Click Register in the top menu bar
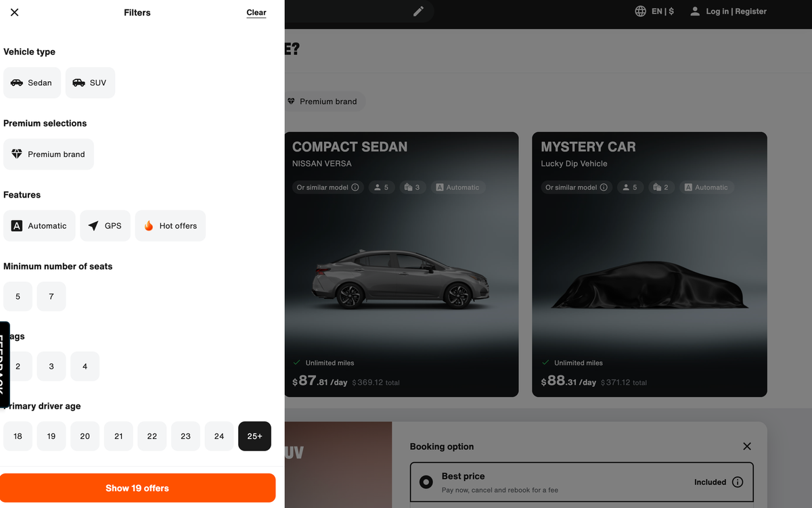Screen dimensions: 812x508 pyautogui.click(x=752, y=11)
